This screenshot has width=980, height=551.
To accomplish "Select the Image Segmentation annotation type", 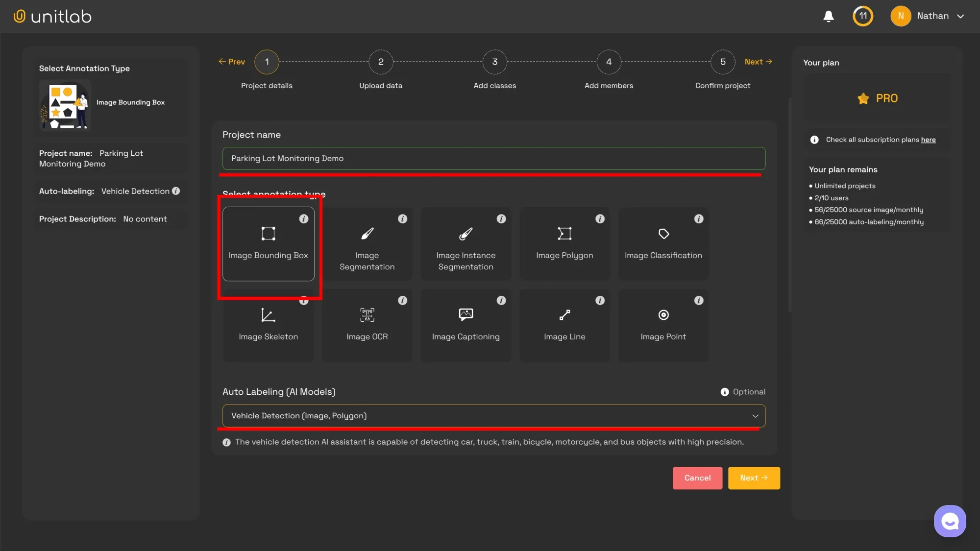I will point(367,244).
